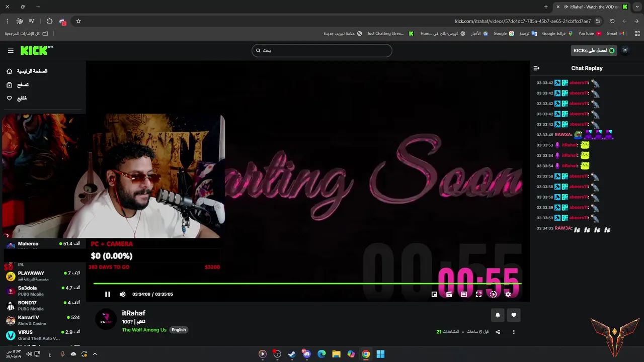Viewport: 644px width, 362px height.
Task: Open Chrome profile avatar
Action: point(19,21)
